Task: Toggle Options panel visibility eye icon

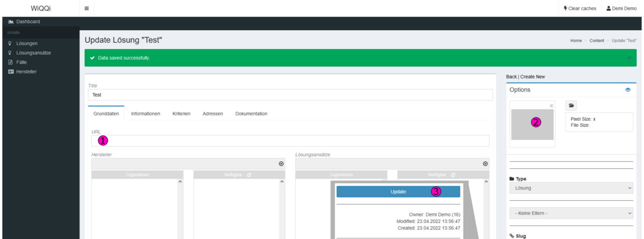Action: point(628,90)
